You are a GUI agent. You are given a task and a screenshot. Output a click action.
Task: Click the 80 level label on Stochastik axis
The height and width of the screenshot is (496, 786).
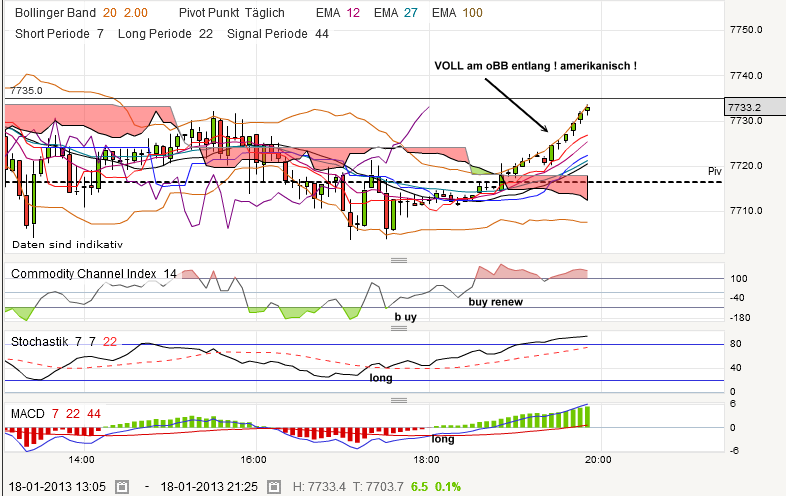(x=736, y=344)
